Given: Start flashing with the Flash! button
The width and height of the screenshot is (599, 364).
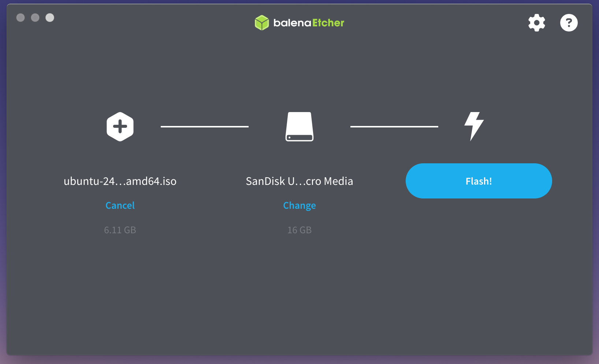Looking at the screenshot, I should [479, 181].
